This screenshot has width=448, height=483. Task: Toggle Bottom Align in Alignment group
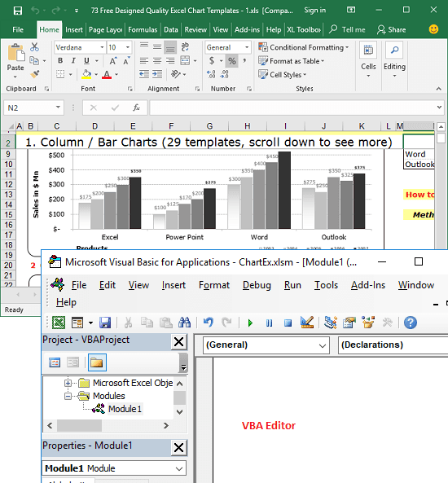click(x=170, y=47)
